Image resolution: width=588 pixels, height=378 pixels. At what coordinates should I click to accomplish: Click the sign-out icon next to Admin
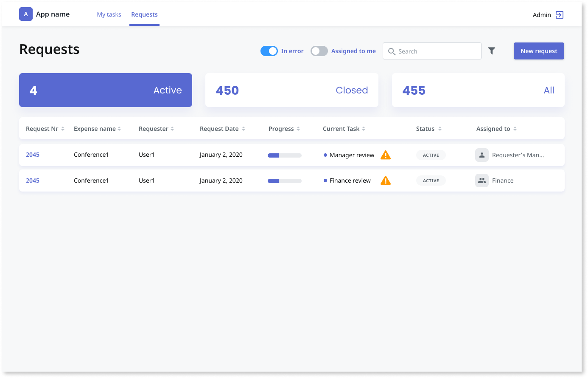[560, 14]
